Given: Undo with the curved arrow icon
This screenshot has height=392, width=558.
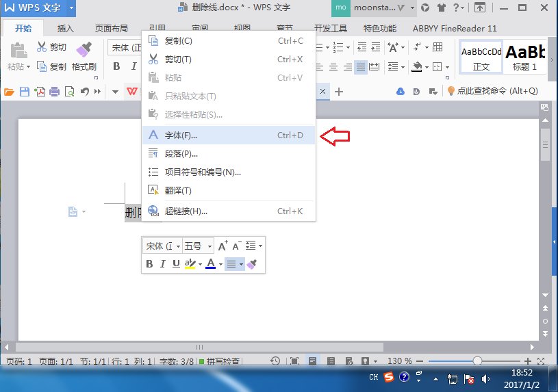Looking at the screenshot, I should click(84, 92).
